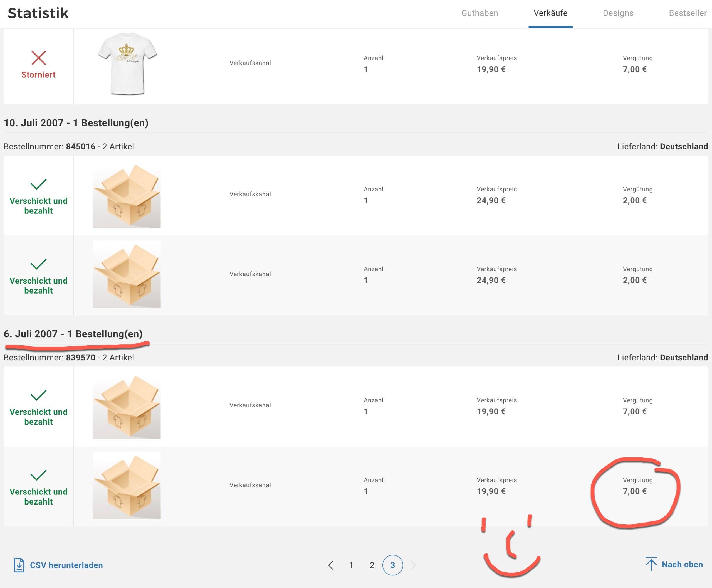Go to page 1 of sales
This screenshot has height=588, width=712.
point(351,565)
